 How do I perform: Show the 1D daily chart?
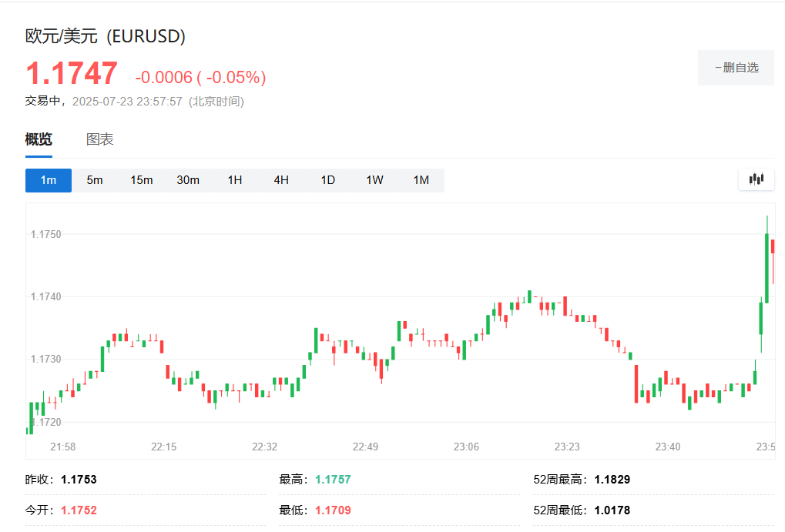(x=328, y=180)
